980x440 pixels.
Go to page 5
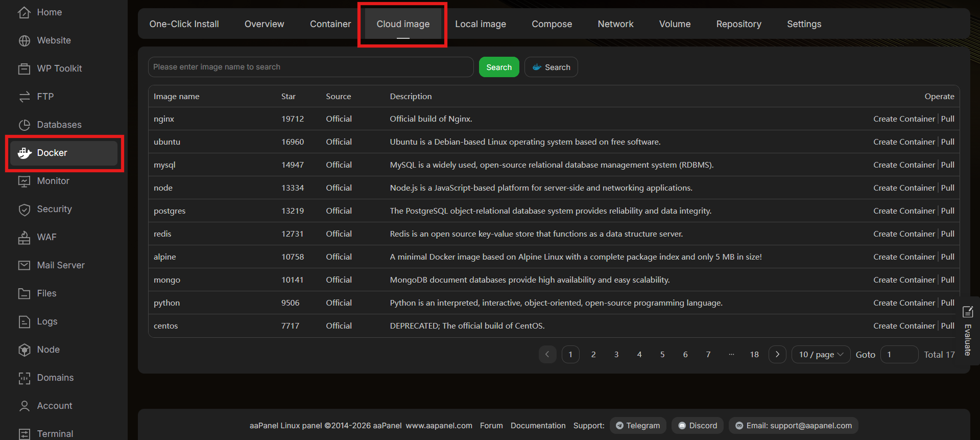click(x=662, y=354)
